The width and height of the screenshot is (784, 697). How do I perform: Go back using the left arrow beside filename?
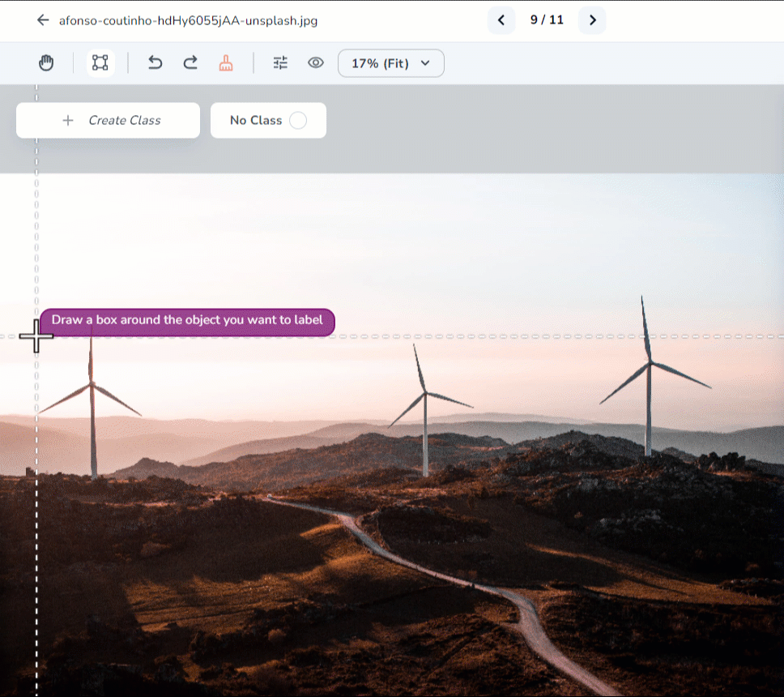(43, 20)
